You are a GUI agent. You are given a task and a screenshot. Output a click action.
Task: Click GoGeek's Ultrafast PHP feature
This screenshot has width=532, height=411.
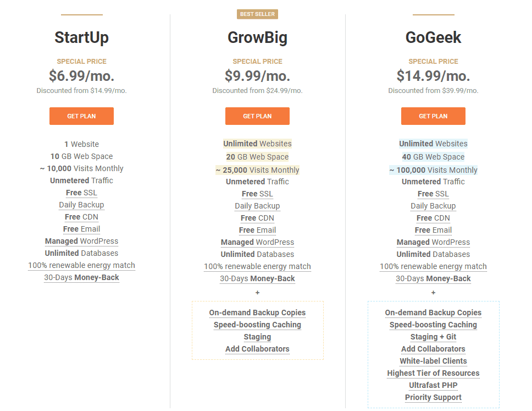pos(433,385)
